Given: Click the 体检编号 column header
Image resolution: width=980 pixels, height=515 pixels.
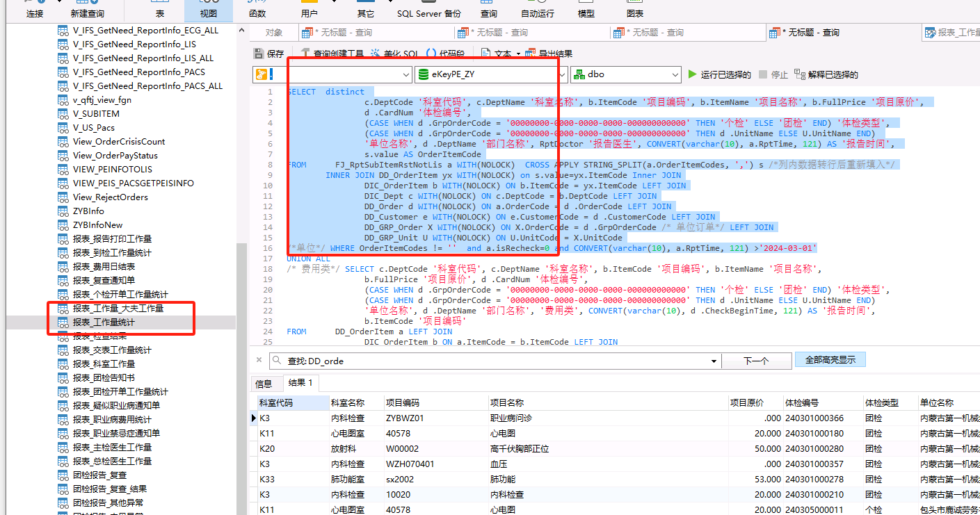Looking at the screenshot, I should pos(822,403).
